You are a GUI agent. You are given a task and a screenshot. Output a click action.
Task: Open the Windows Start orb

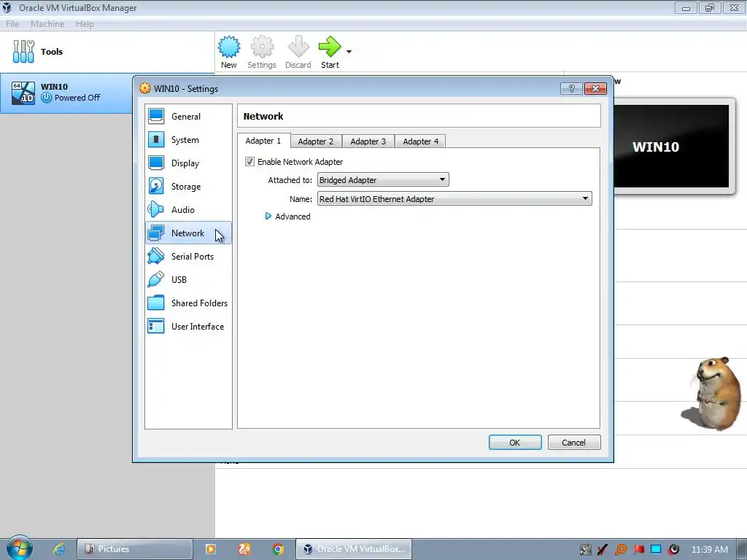(x=19, y=548)
